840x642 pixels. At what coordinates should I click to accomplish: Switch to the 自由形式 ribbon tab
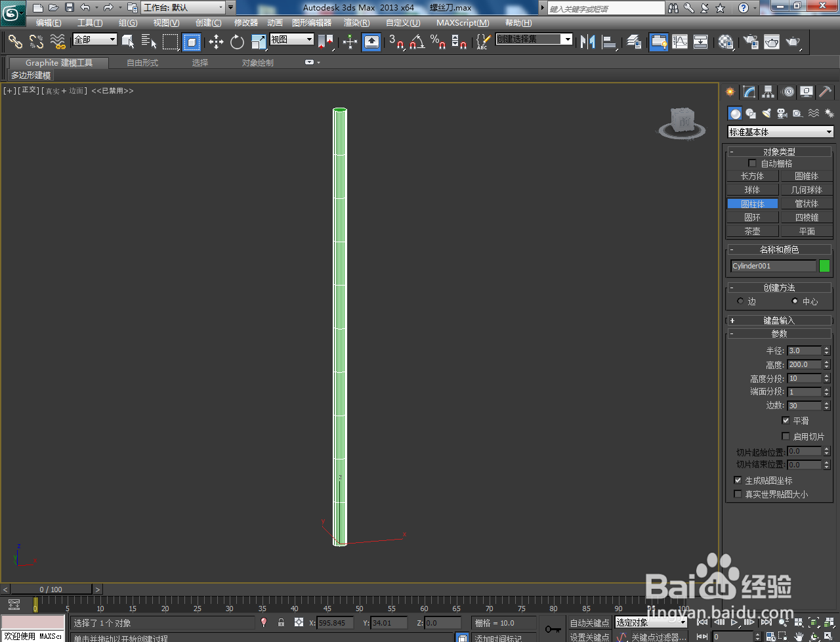pyautogui.click(x=142, y=63)
